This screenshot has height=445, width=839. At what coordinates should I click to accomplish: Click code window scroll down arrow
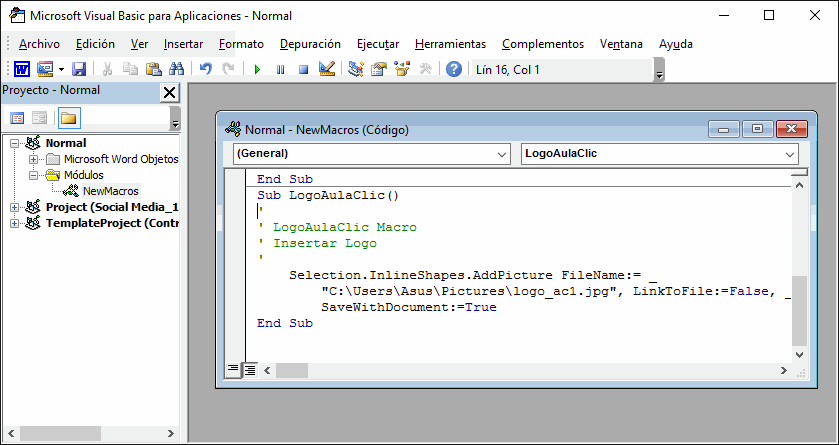[x=799, y=355]
